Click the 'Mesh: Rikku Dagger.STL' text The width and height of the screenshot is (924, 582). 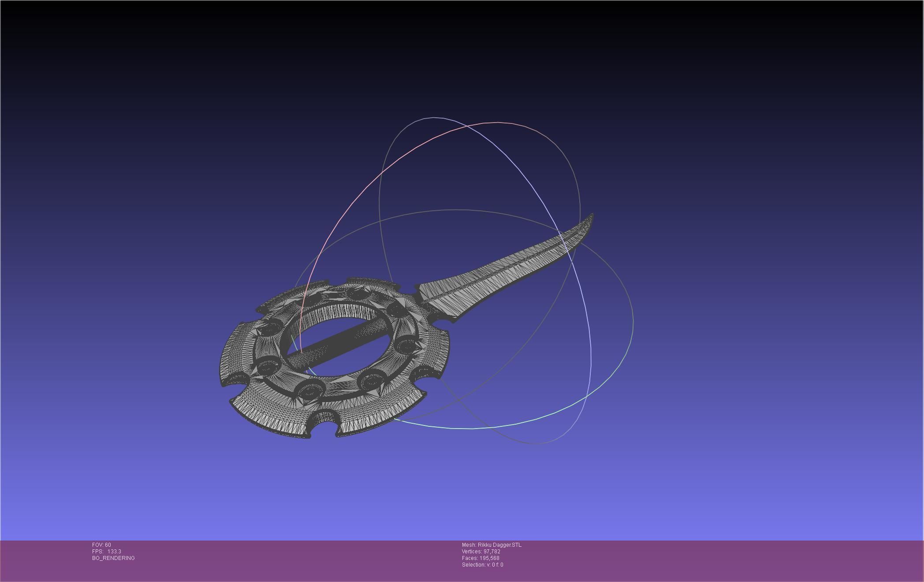point(492,545)
